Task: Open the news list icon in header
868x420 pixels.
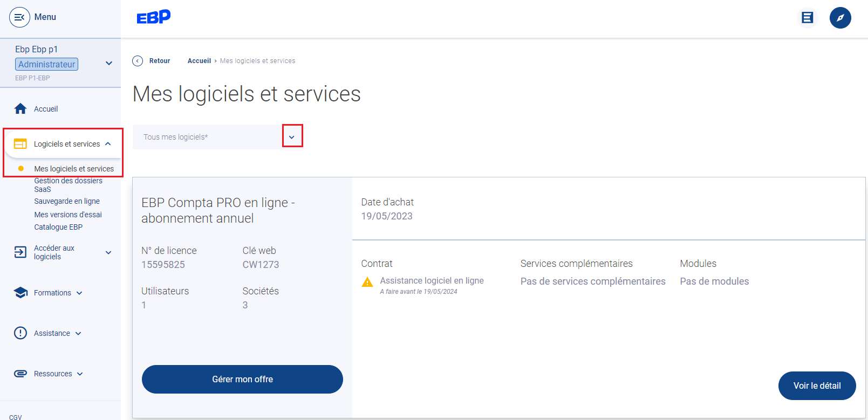Action: [x=807, y=18]
